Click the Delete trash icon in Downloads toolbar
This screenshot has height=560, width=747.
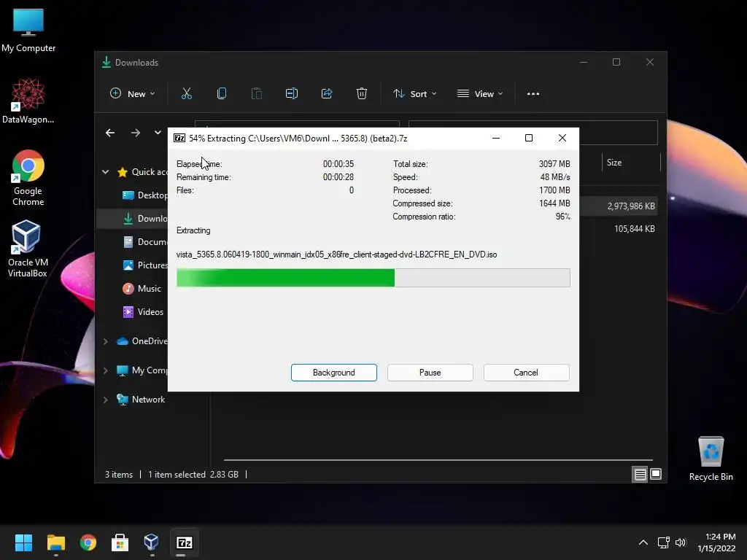tap(362, 94)
